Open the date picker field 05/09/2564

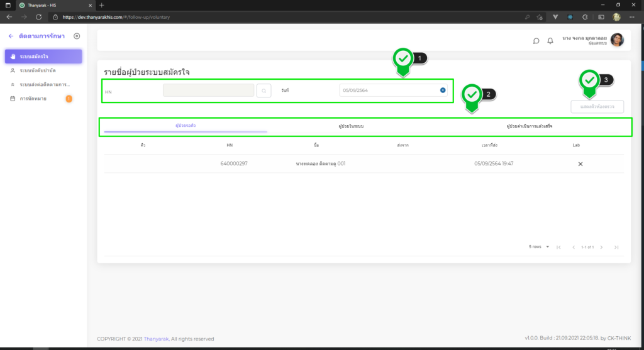point(387,90)
